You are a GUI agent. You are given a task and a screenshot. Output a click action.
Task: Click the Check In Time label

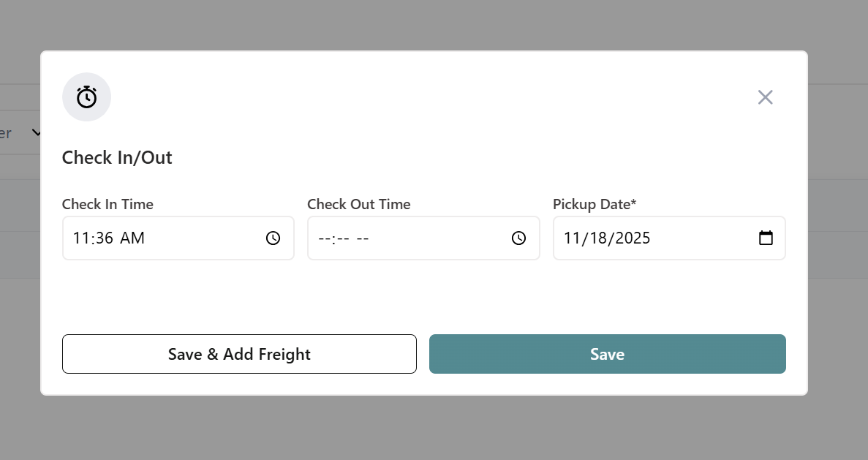pyautogui.click(x=107, y=204)
